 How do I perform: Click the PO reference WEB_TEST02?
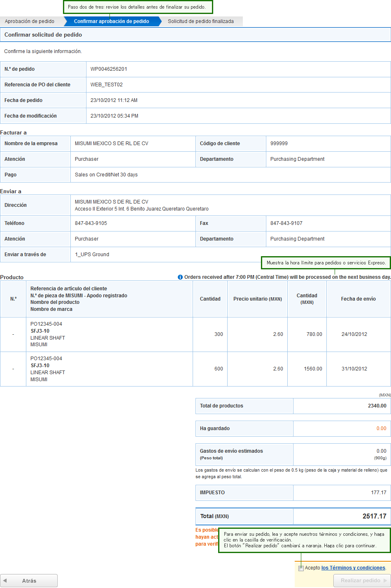tap(107, 85)
